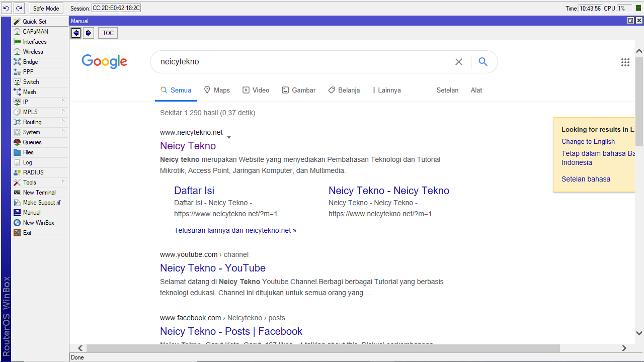Expand the MPLS submenu arrow
The image size is (644, 362).
click(63, 112)
